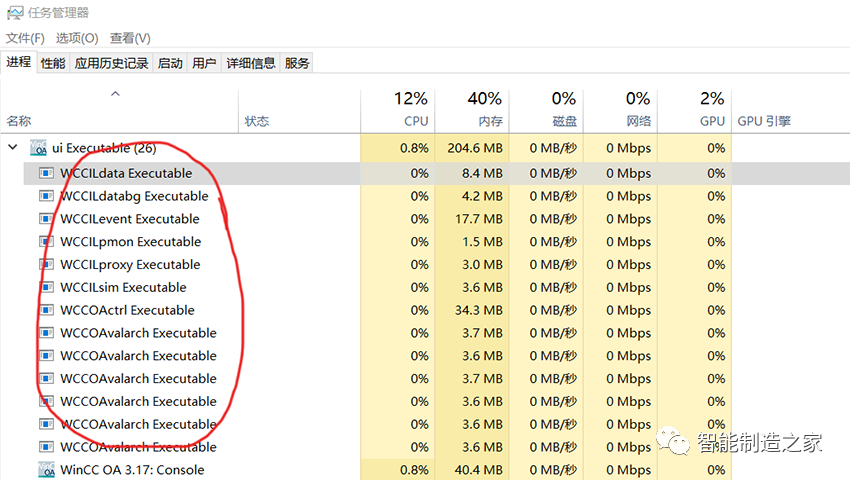Toggle sort order via name column arrow
This screenshot has height=480, width=850.
[115, 94]
